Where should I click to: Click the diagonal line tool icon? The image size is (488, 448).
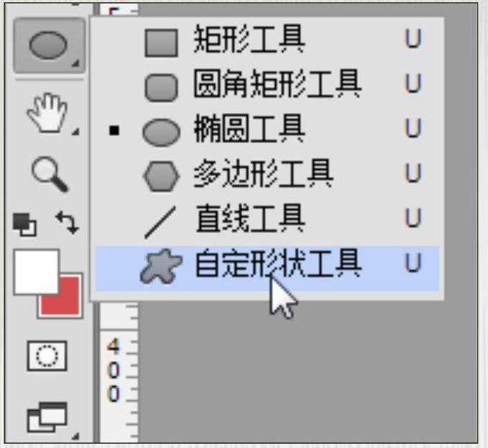(x=160, y=222)
